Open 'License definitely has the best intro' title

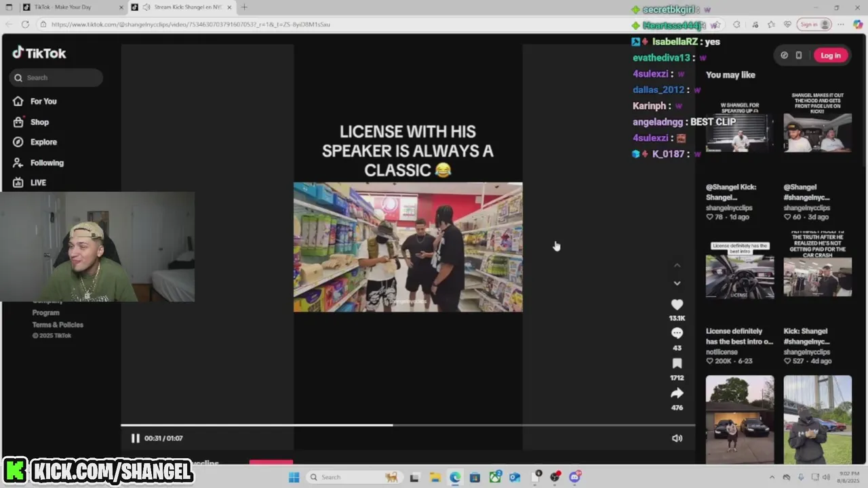[x=739, y=336]
